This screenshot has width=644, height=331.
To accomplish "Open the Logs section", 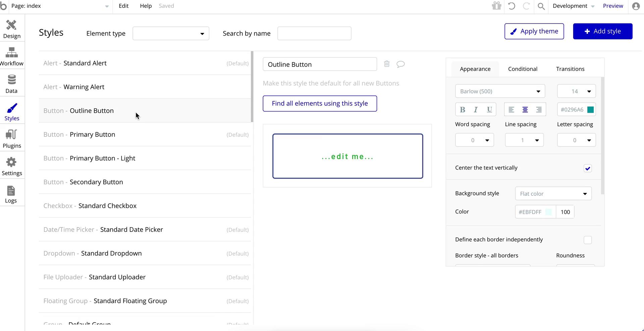I will (11, 194).
